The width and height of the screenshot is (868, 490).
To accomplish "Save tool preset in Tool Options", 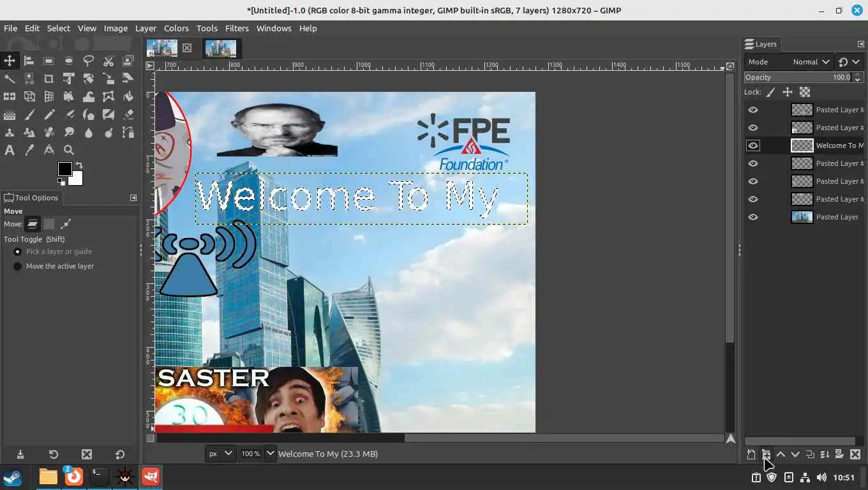I will 20,454.
